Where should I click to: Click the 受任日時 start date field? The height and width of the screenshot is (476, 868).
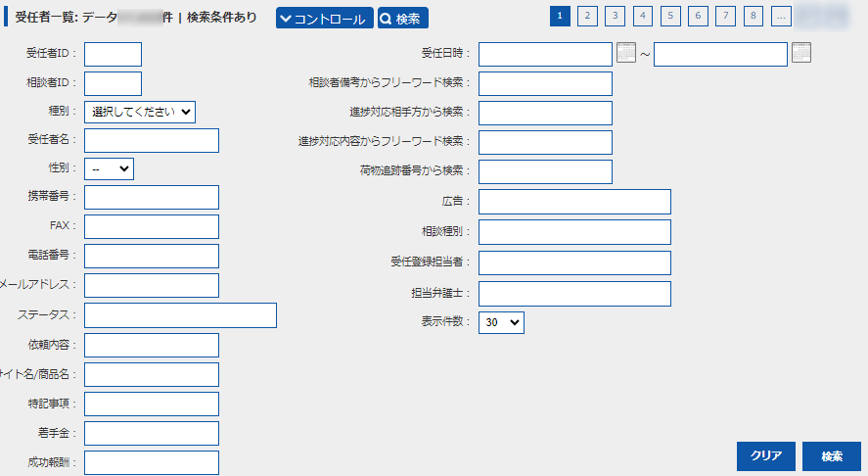pyautogui.click(x=545, y=54)
